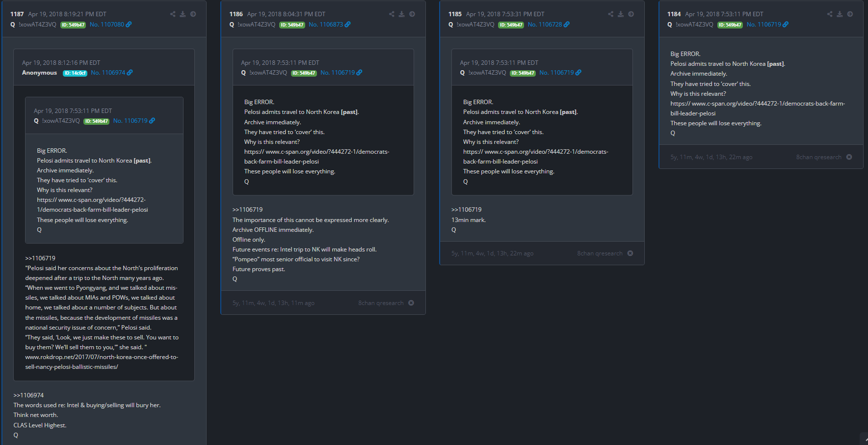Click the >>1106719 reference in post 1186 body
The width and height of the screenshot is (868, 445).
[248, 210]
